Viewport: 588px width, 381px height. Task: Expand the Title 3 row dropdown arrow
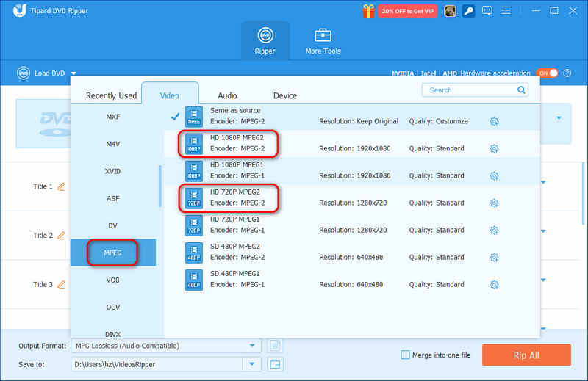(543, 280)
